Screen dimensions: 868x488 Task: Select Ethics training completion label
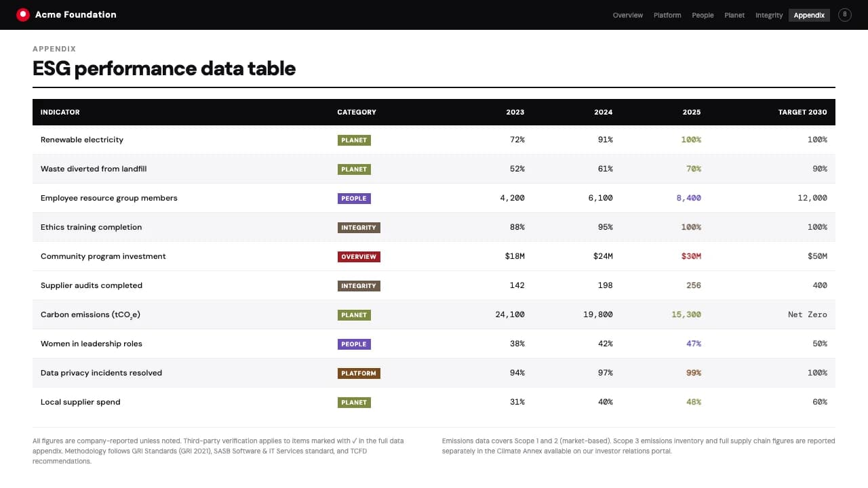(92, 227)
